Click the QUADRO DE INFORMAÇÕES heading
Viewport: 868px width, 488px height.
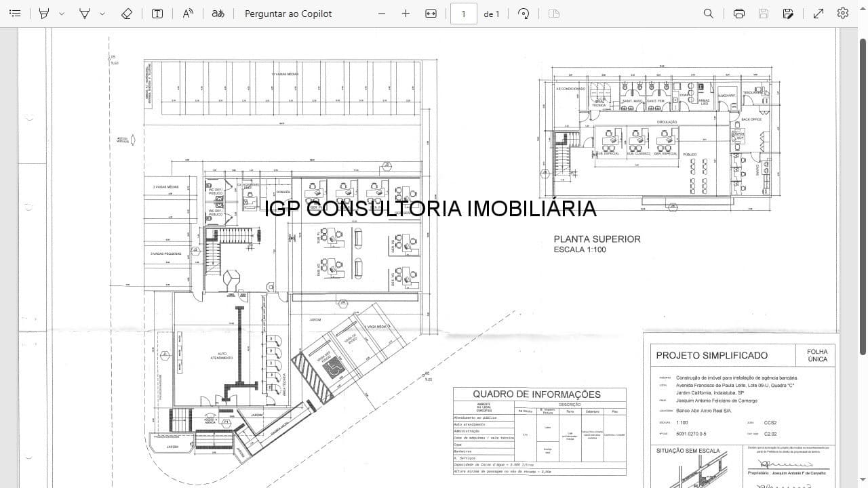[x=536, y=394]
